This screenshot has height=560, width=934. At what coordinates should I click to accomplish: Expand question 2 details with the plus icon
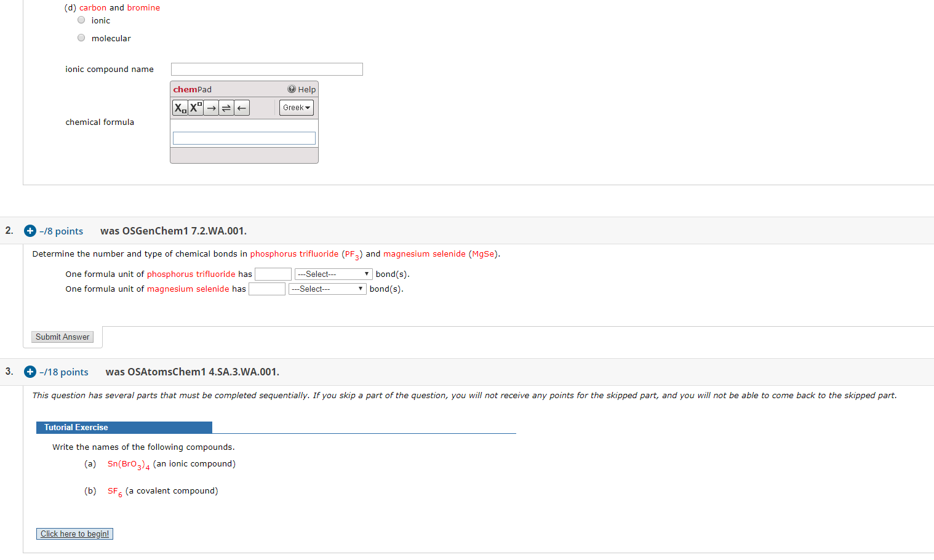[x=30, y=231]
